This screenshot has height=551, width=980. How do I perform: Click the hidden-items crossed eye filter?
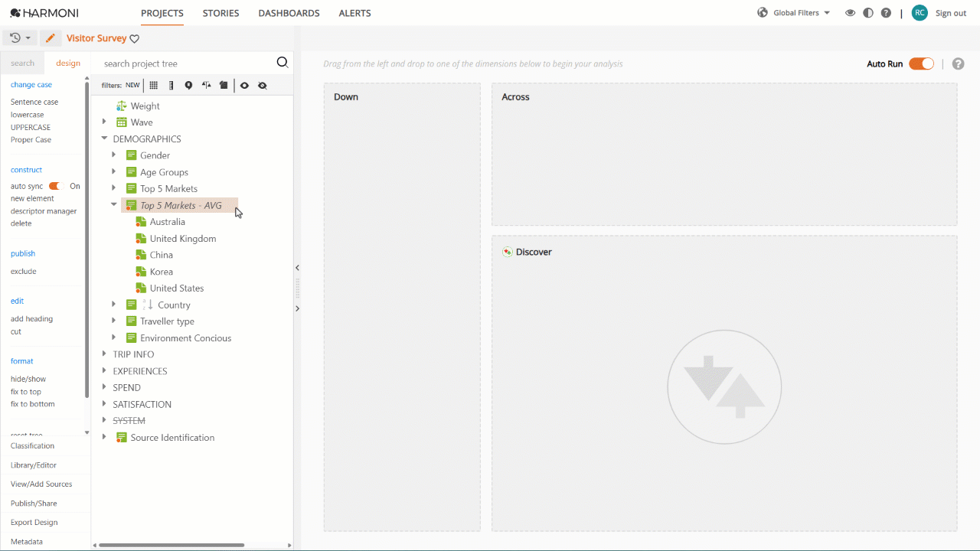(x=263, y=86)
